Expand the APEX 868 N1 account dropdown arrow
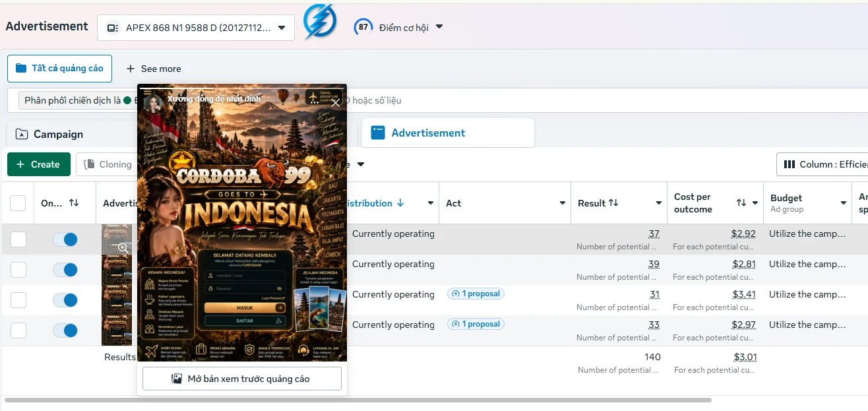 [282, 28]
